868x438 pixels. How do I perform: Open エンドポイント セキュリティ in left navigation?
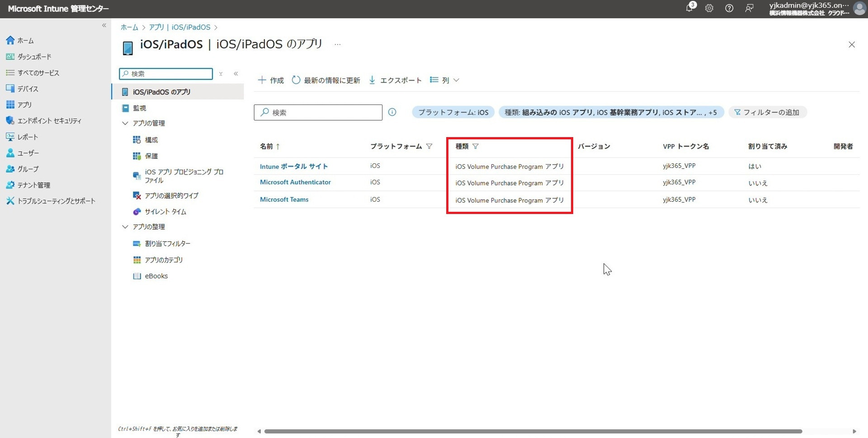[x=49, y=121]
